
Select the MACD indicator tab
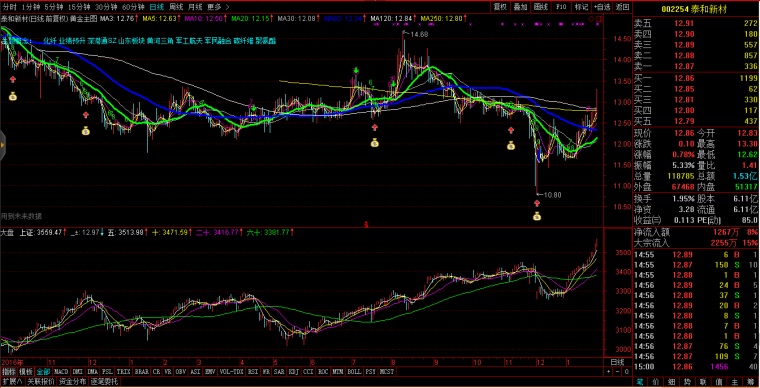(x=62, y=372)
